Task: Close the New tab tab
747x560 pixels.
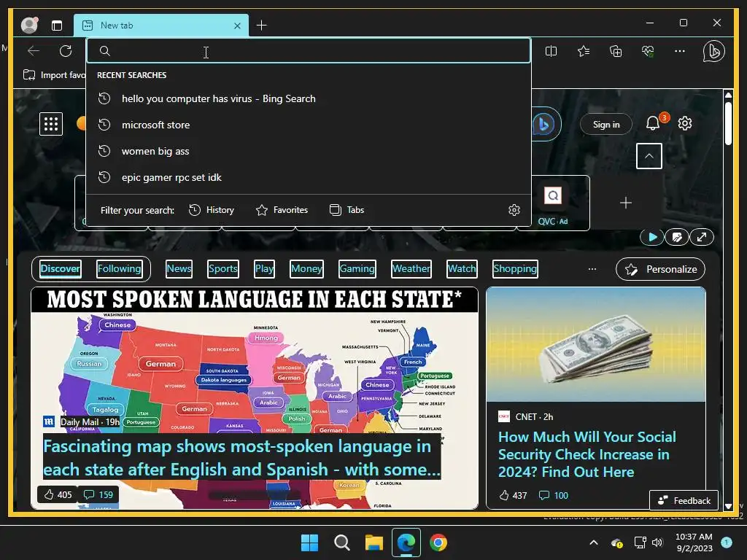Action: (237, 26)
